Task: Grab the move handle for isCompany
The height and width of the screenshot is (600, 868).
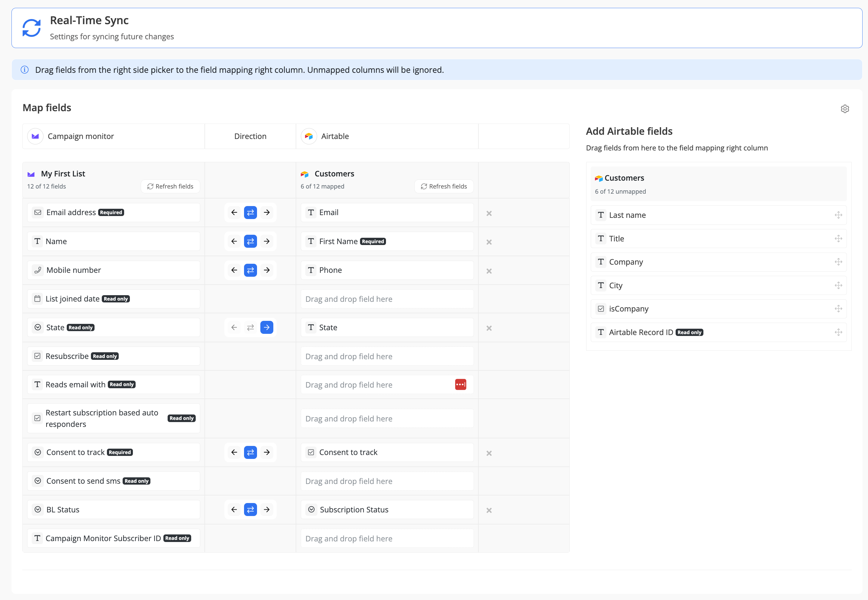Action: pos(838,309)
